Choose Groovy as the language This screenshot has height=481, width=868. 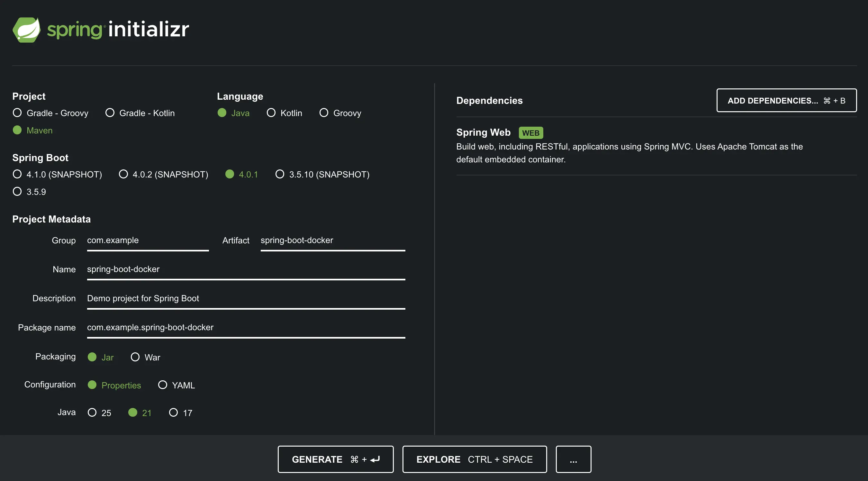[324, 113]
